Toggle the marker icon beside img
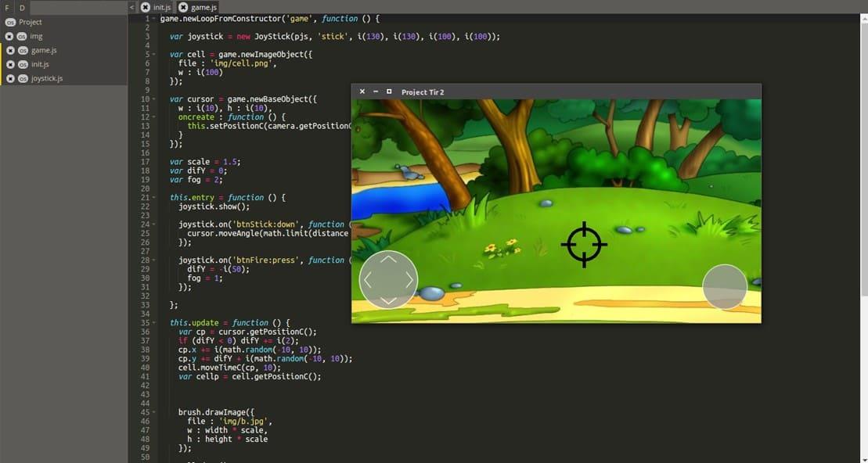 click(x=10, y=36)
